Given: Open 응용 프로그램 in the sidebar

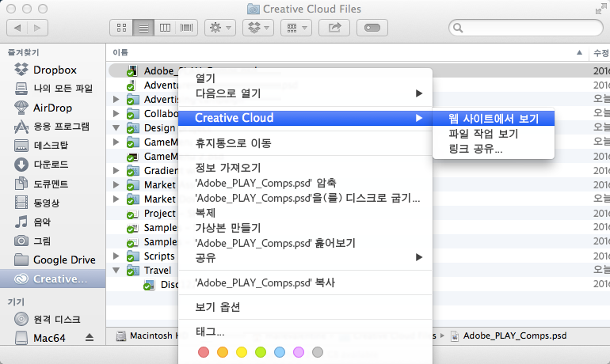Looking at the screenshot, I should pos(51,127).
